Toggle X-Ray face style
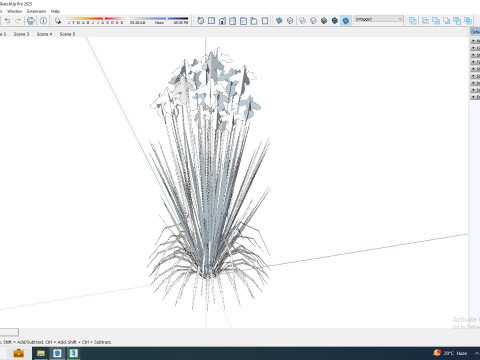This screenshot has height=360, width=480. (x=279, y=21)
